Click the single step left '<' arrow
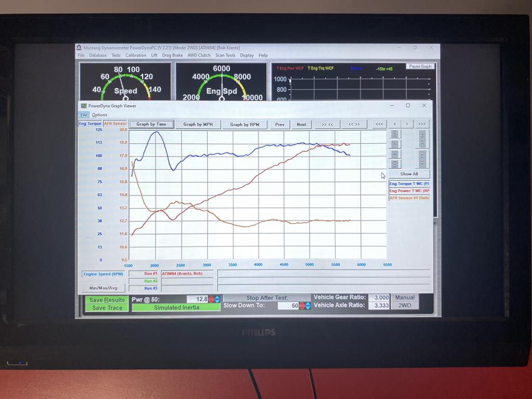The width and height of the screenshot is (532, 399). click(x=395, y=125)
